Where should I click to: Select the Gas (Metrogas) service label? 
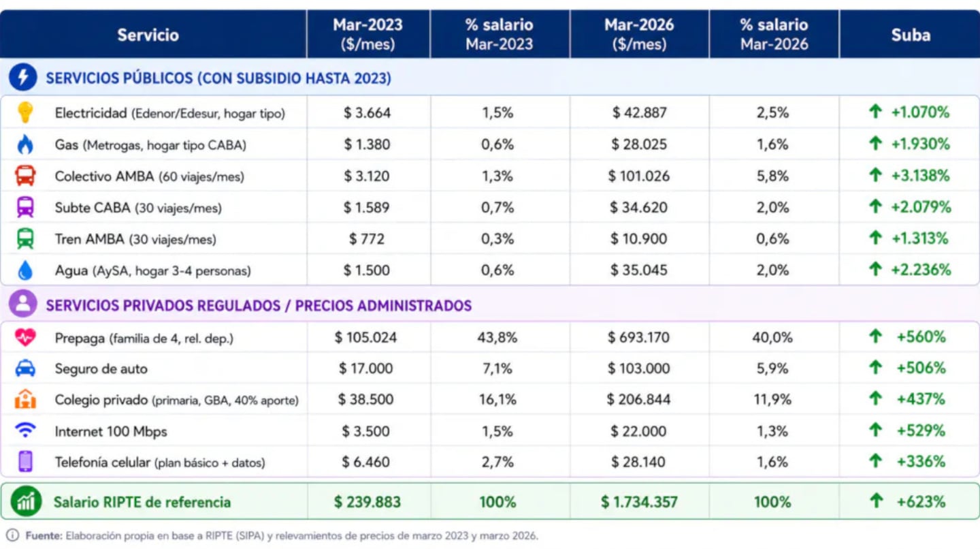[x=150, y=144]
